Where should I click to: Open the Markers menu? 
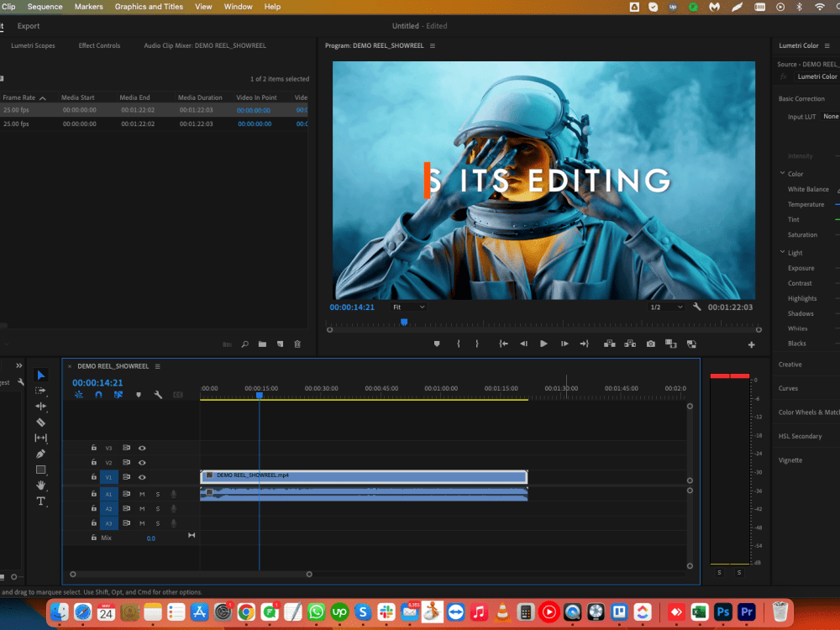[88, 7]
